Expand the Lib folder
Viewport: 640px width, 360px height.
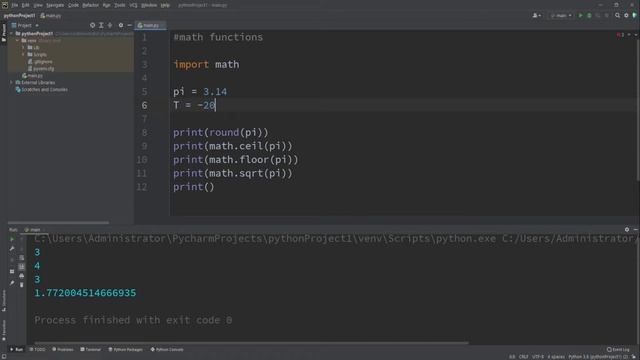(23, 47)
